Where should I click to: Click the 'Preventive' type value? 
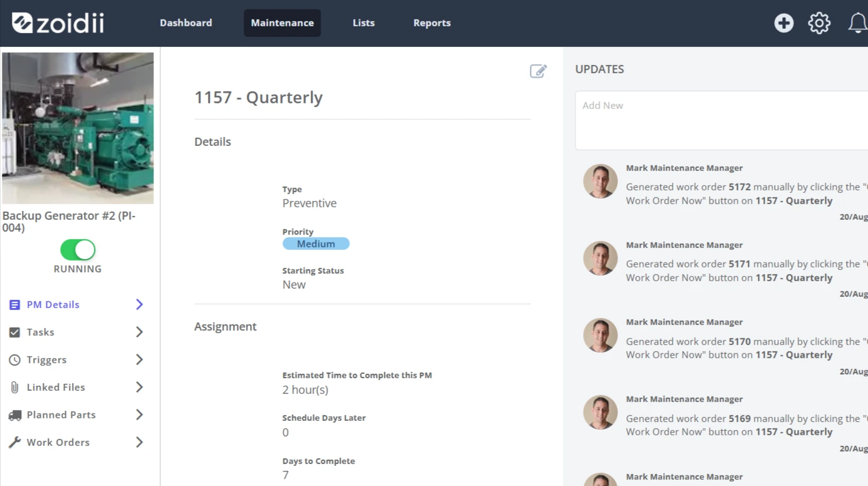click(x=309, y=203)
